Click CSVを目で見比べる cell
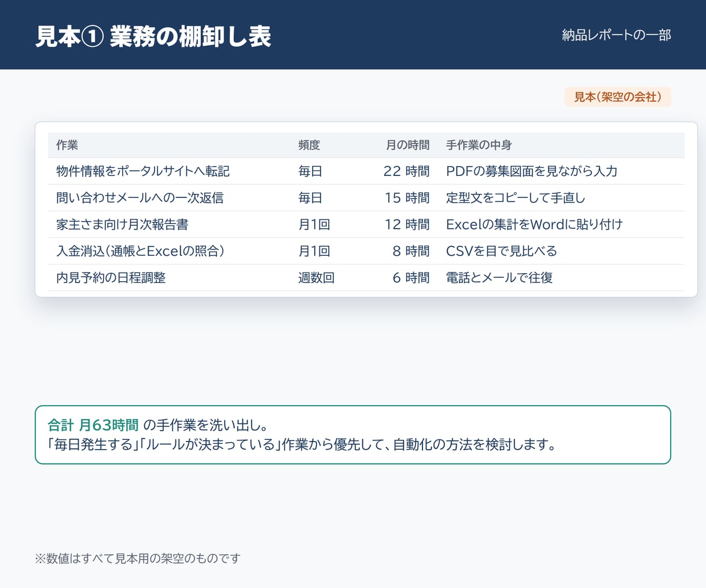This screenshot has width=706, height=588. tap(502, 251)
